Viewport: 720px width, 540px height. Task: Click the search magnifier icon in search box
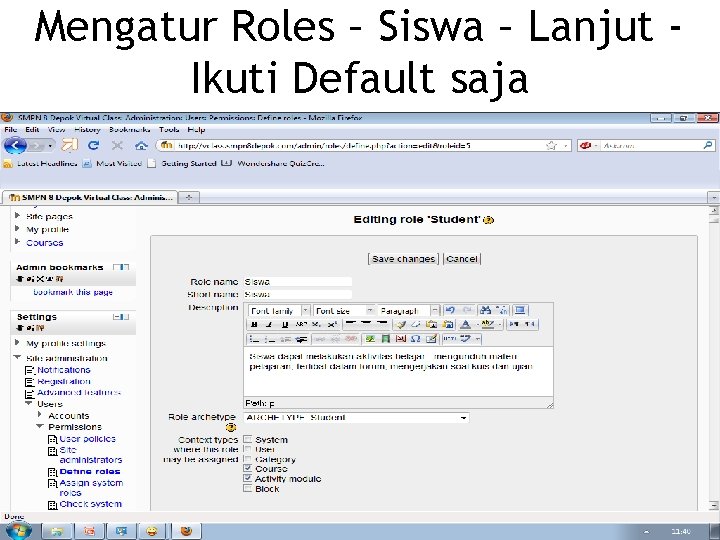tap(708, 145)
